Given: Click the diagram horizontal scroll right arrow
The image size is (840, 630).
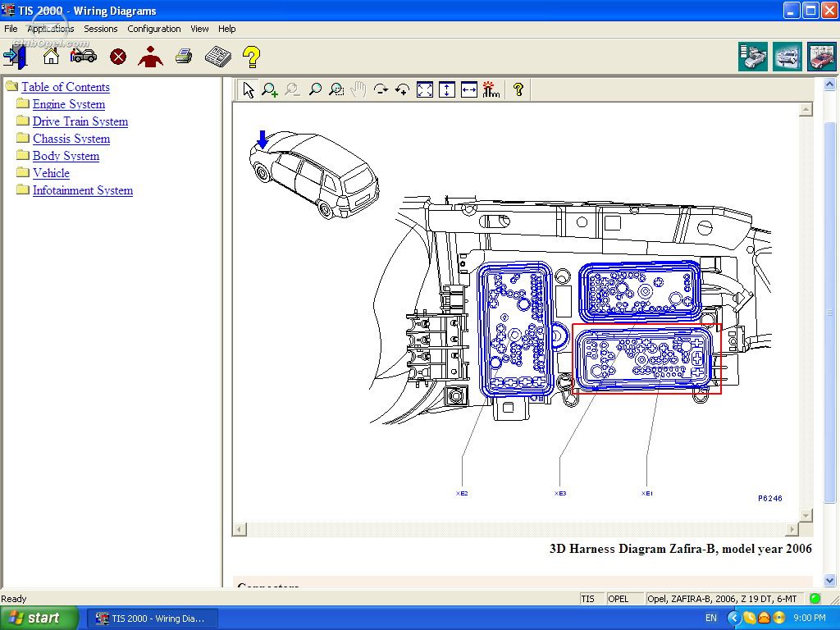Looking at the screenshot, I should 792,529.
